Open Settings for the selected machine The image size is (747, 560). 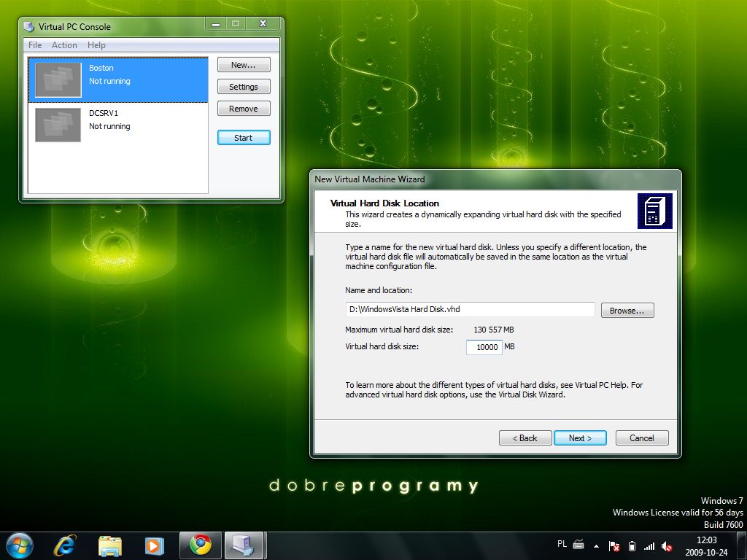click(244, 87)
